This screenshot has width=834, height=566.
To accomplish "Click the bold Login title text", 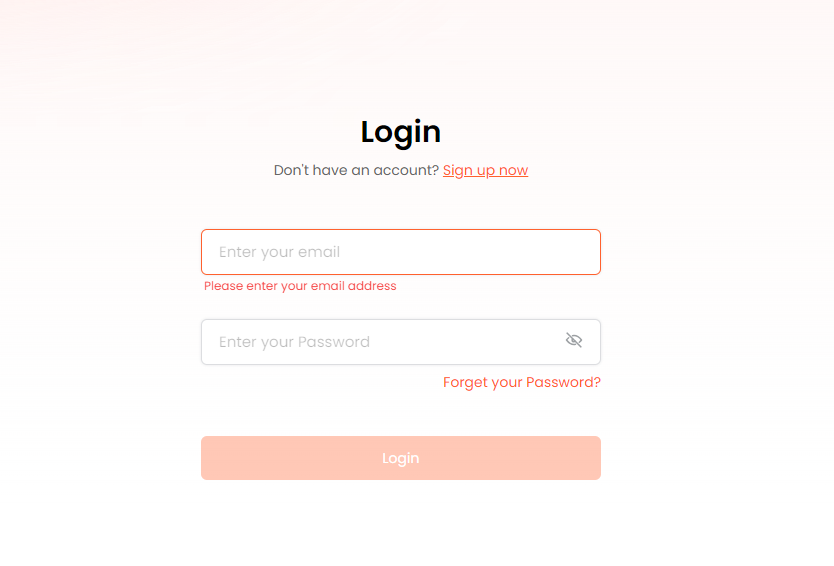I will tap(400, 132).
